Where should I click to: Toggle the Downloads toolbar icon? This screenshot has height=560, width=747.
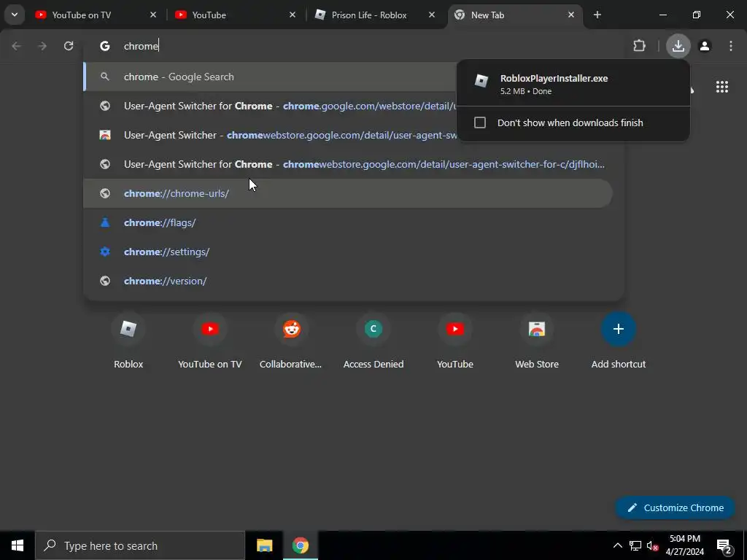[678, 46]
